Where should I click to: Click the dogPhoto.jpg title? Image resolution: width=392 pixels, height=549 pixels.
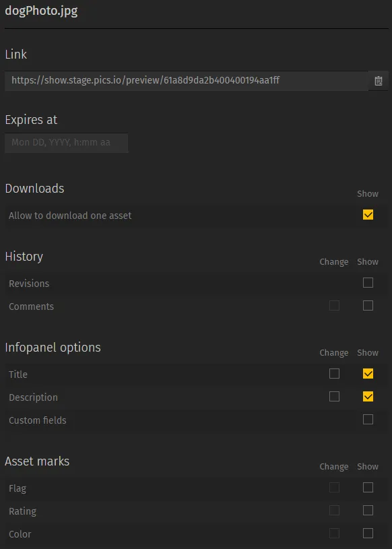(x=41, y=11)
